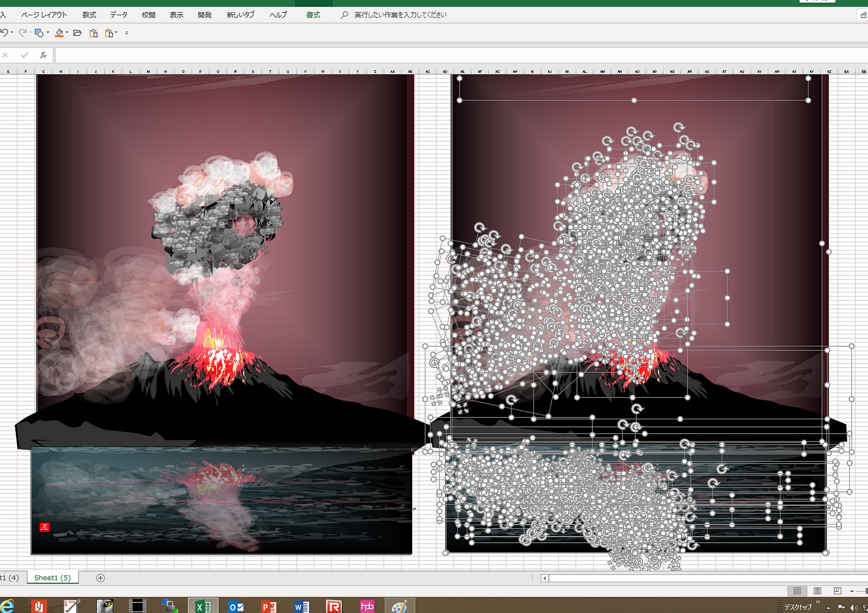Add a new sheet with plus button
Screen dimensions: 868x613
click(100, 578)
